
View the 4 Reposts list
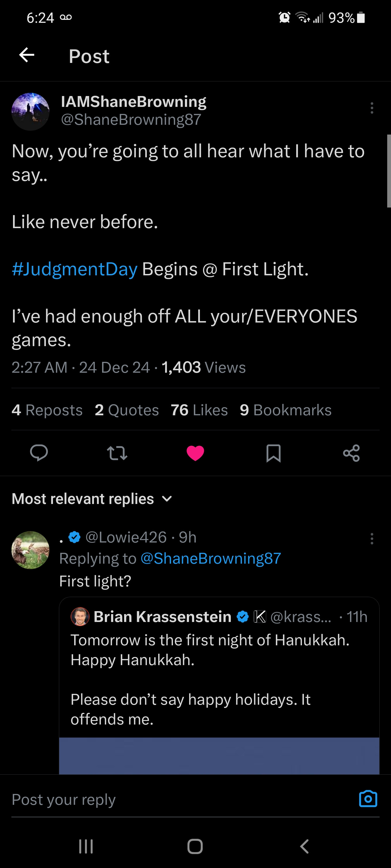pos(47,410)
